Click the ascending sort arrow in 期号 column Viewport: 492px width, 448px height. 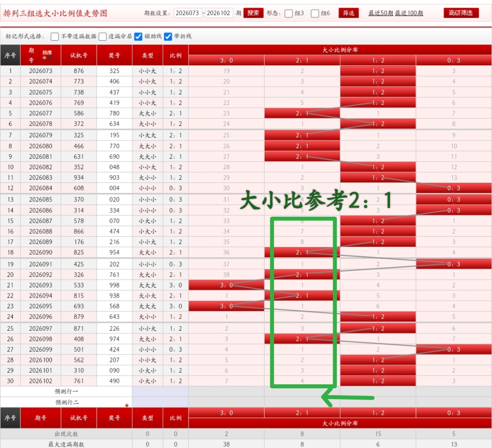[44, 58]
